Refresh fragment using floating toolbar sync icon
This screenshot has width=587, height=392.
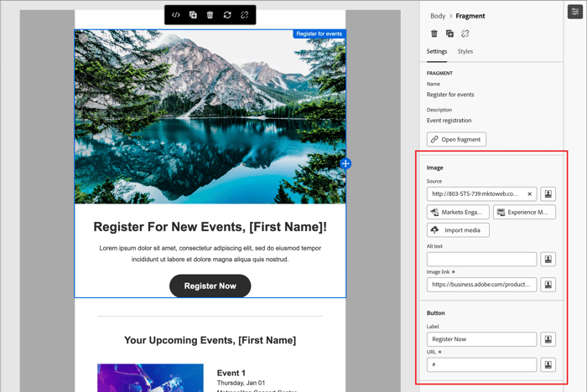tap(227, 15)
